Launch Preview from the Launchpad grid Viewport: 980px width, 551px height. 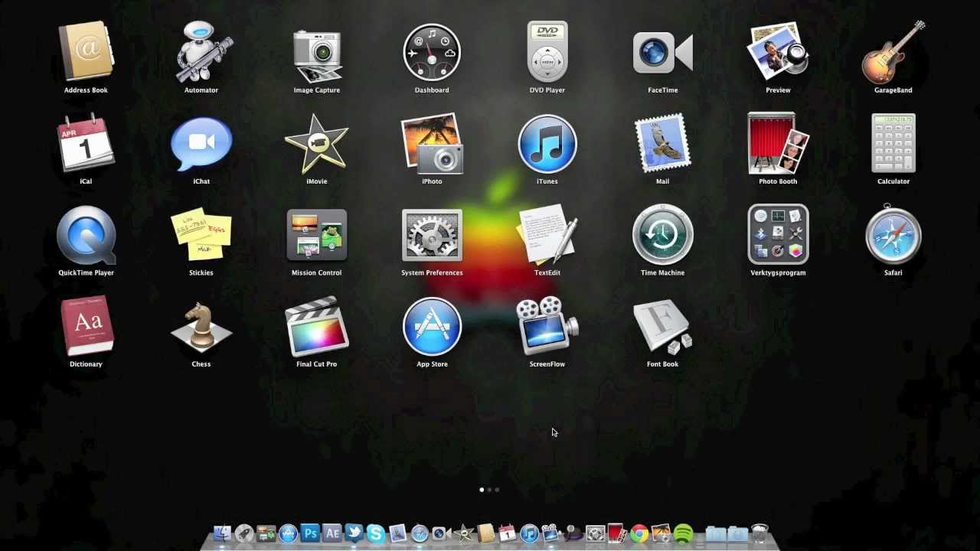pos(778,52)
